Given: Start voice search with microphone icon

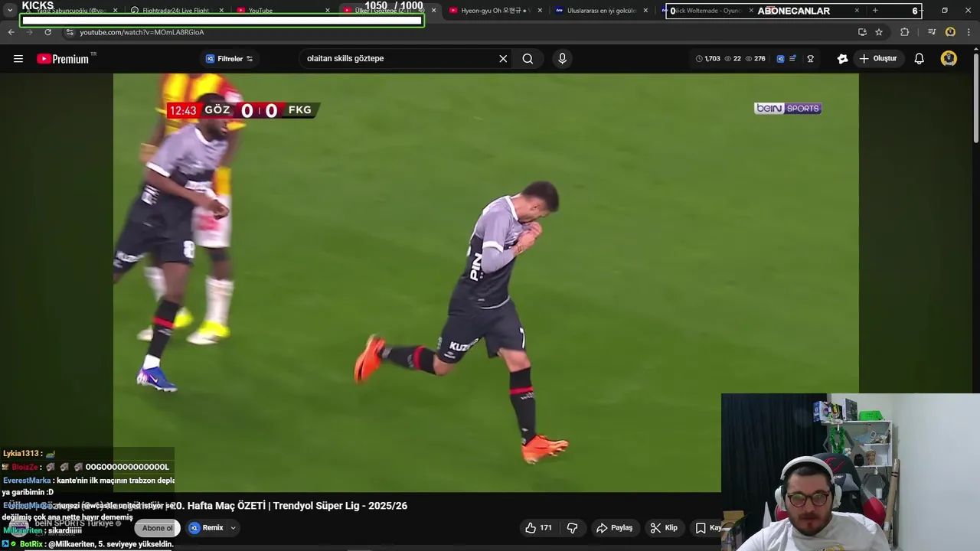Looking at the screenshot, I should [x=563, y=59].
